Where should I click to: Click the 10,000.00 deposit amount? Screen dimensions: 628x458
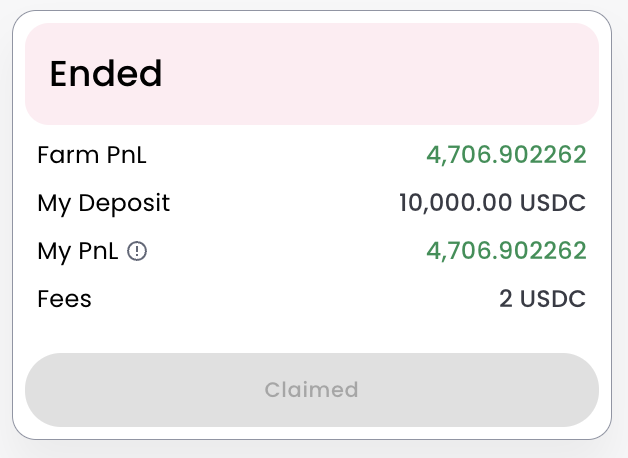454,203
